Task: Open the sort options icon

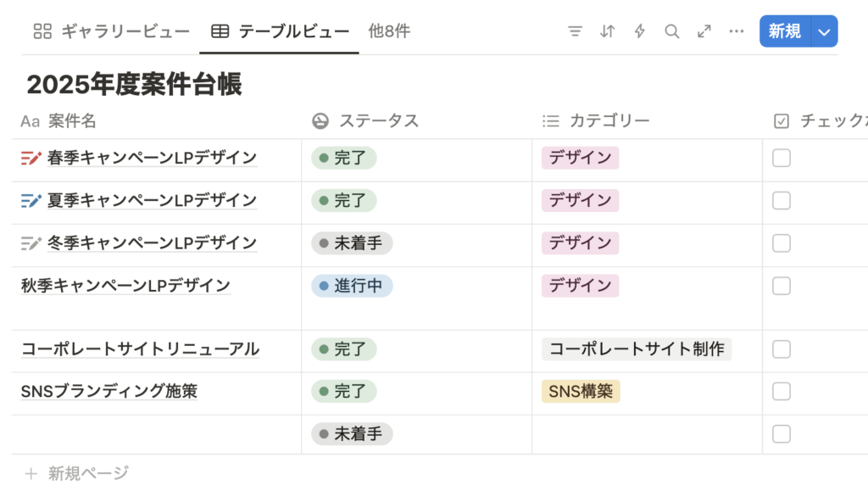Action: [607, 31]
